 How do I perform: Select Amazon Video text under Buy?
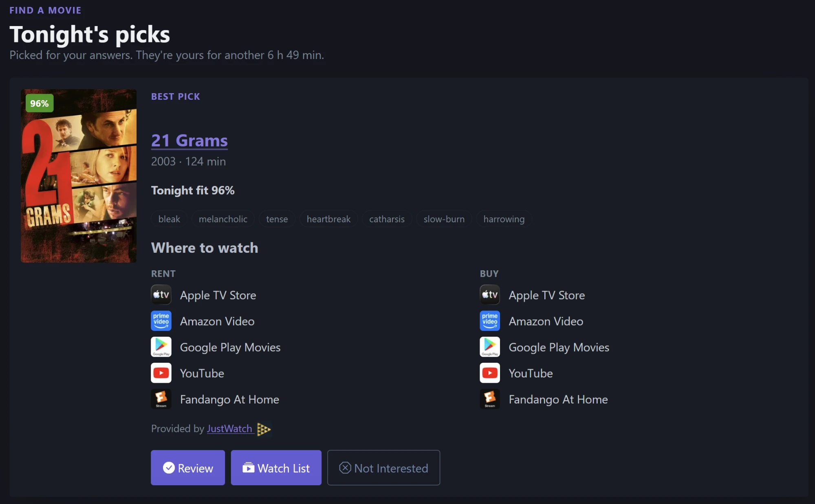click(546, 321)
